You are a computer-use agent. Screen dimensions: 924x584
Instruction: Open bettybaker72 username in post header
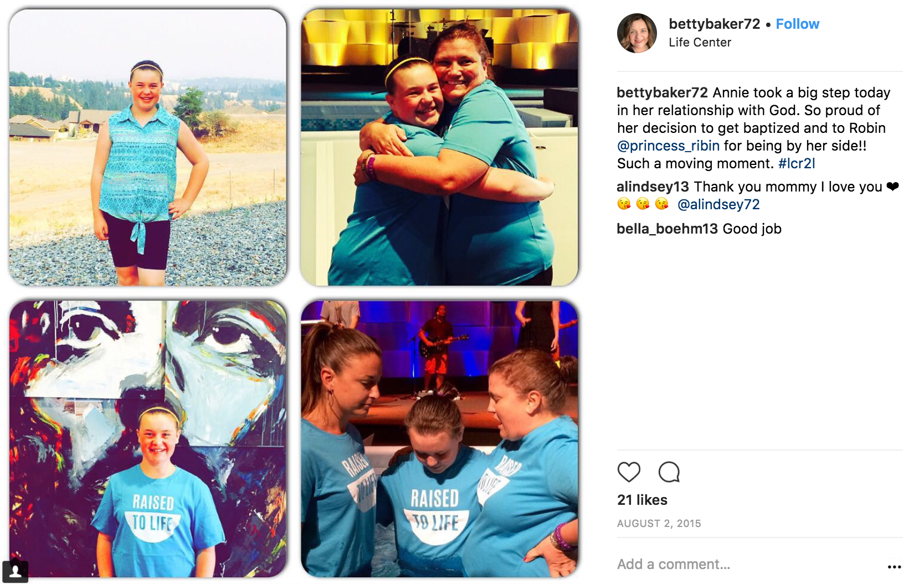point(714,24)
